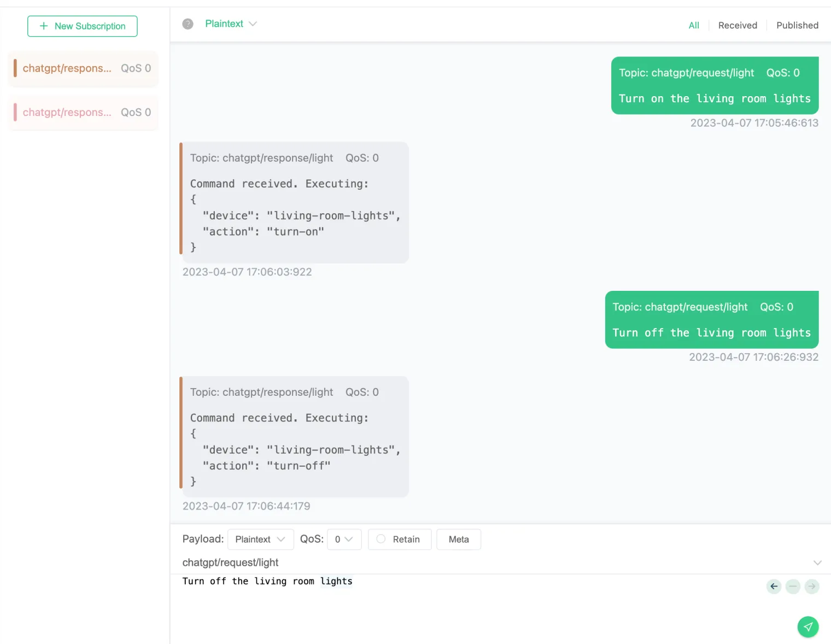Open previous payload with the back arrow icon
This screenshot has width=831, height=644.
click(774, 586)
